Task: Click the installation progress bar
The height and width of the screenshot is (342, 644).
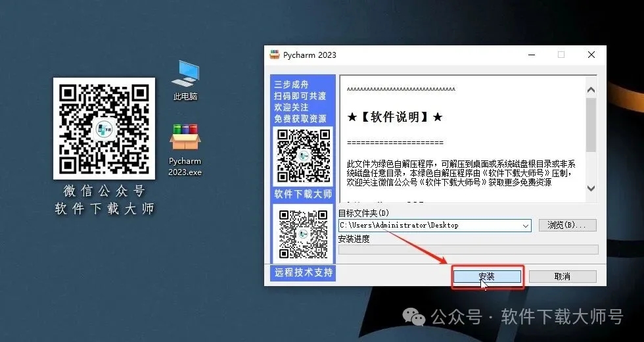Action: (x=468, y=249)
